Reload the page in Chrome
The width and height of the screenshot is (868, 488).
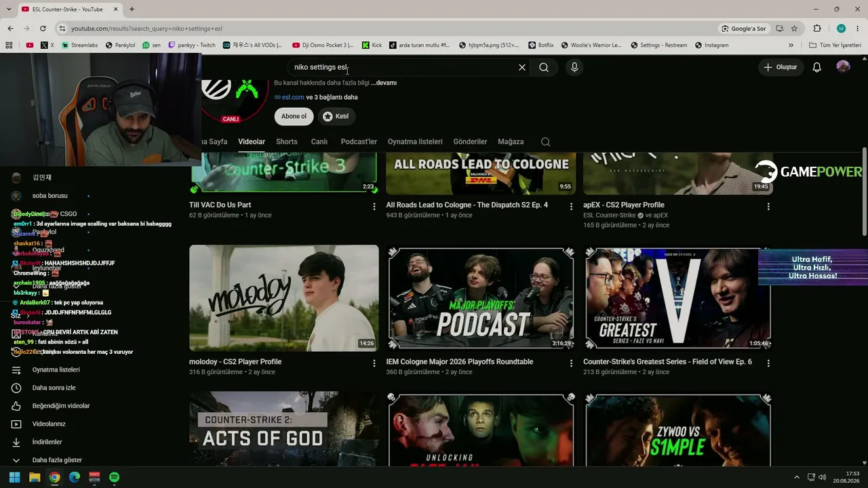click(x=43, y=28)
